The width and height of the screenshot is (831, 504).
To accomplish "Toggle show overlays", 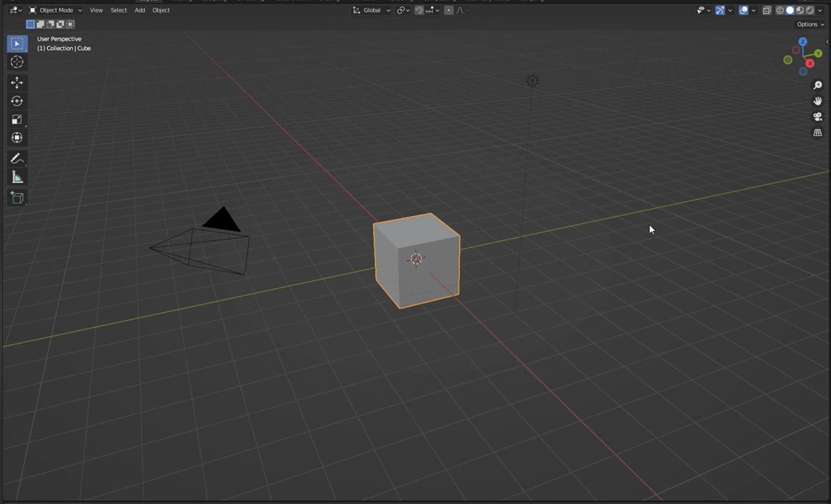I will [x=743, y=10].
